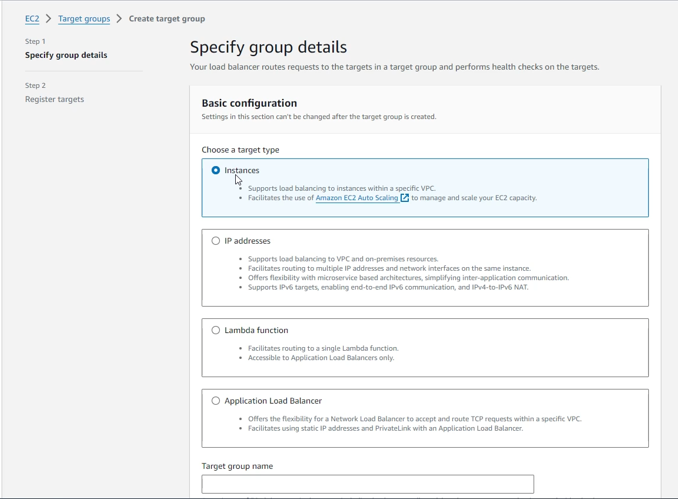This screenshot has width=678, height=499.
Task: Click the Target group name label
Action: click(237, 466)
